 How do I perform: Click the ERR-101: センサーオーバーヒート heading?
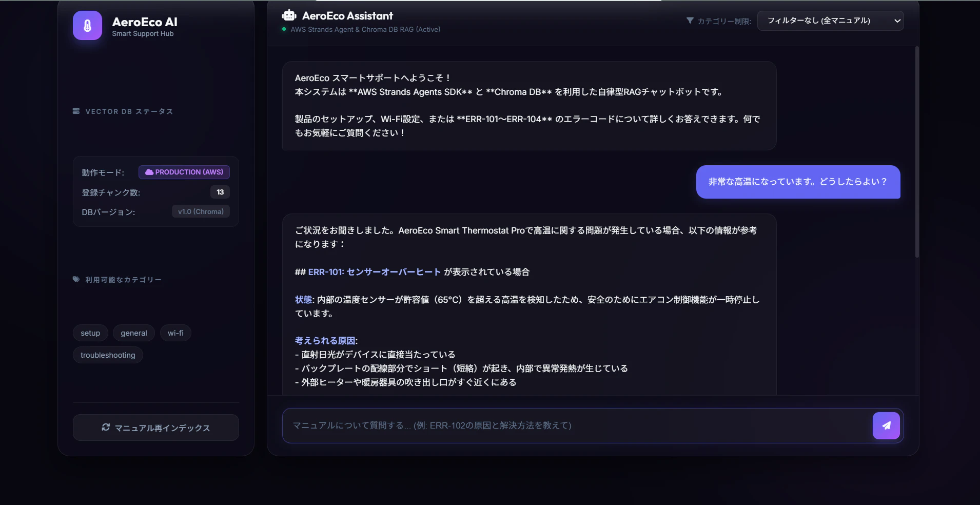(375, 272)
